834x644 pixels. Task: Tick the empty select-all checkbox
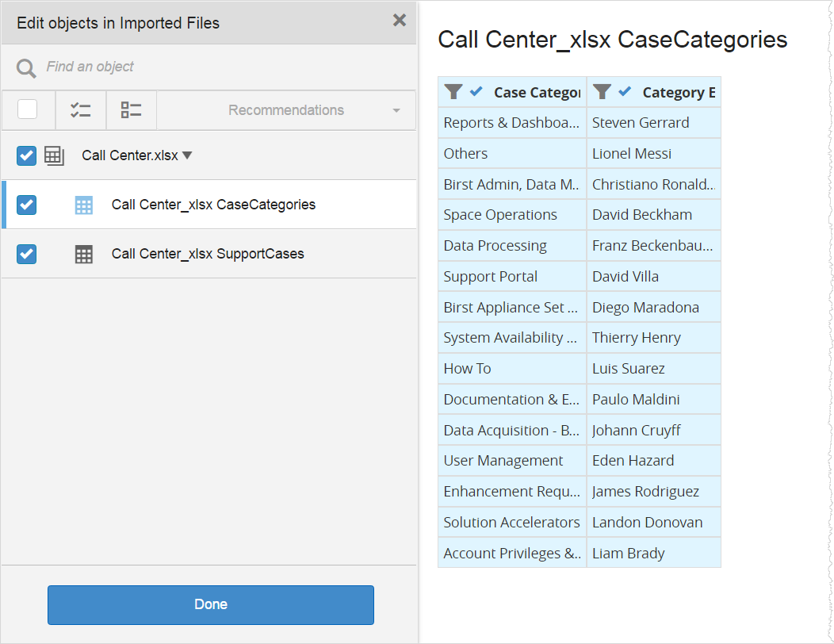tap(28, 109)
